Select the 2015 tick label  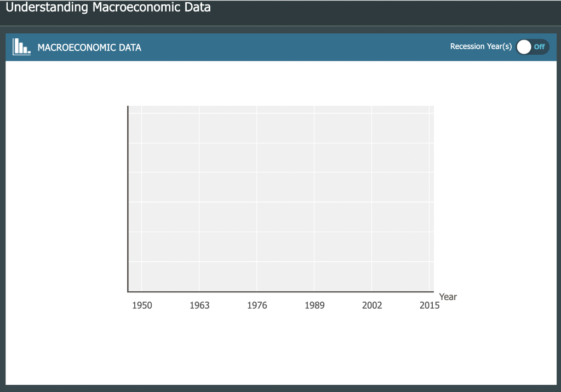430,305
